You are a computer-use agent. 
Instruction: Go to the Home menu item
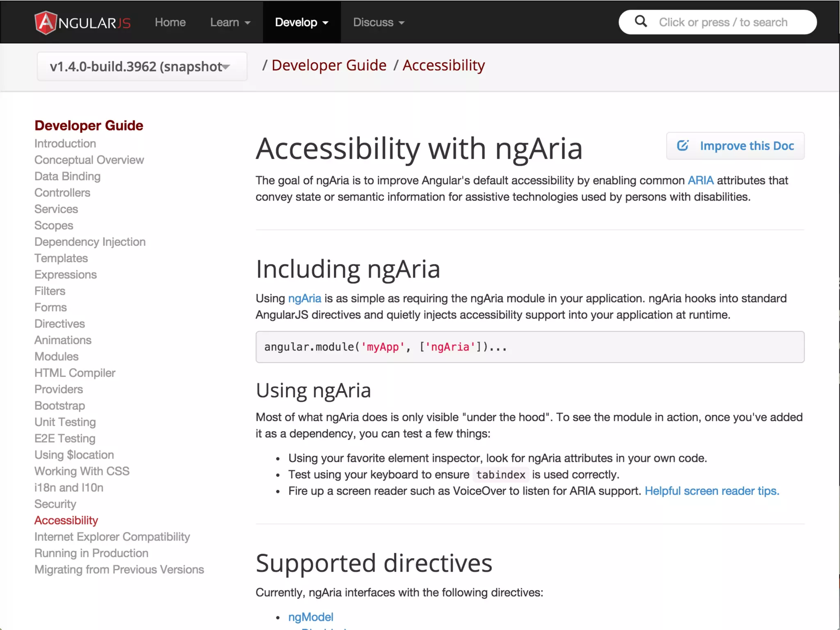[170, 22]
